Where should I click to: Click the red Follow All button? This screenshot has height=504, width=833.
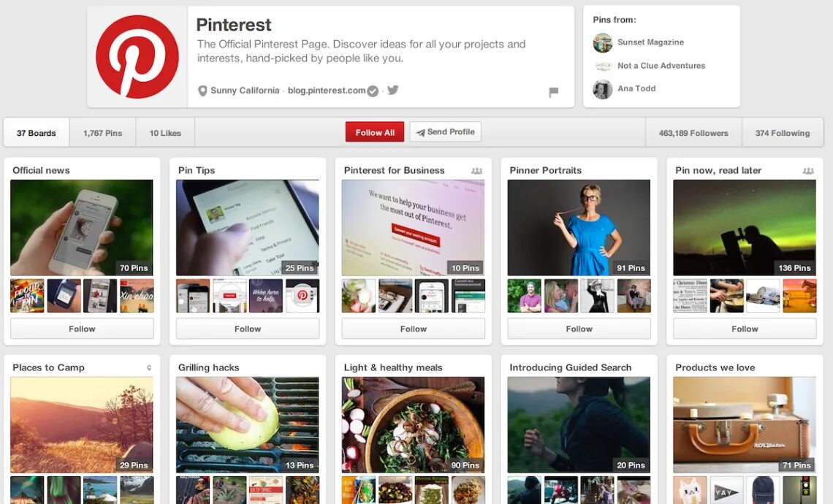click(375, 132)
